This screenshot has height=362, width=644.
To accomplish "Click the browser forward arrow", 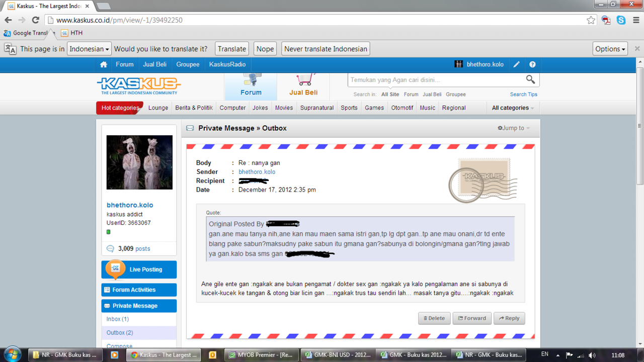I will point(22,20).
